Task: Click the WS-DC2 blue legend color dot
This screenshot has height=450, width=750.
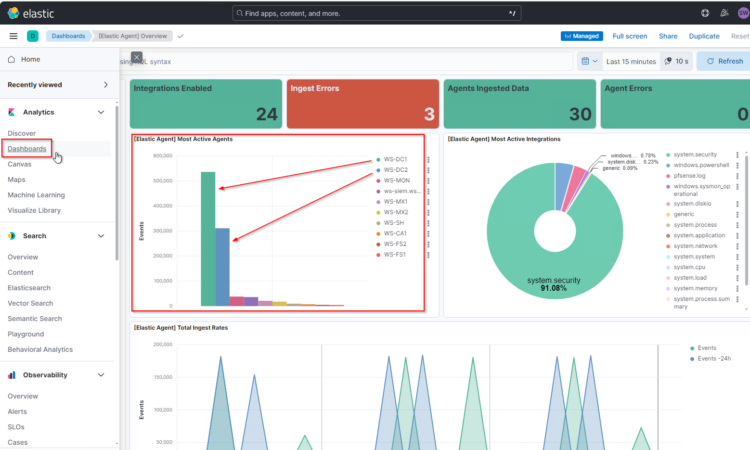Action: coord(378,170)
